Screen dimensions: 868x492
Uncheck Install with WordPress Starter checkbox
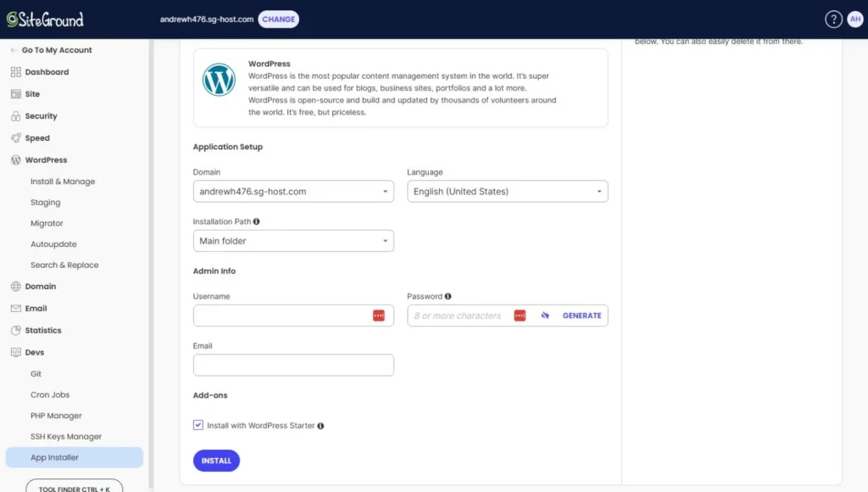click(x=198, y=425)
